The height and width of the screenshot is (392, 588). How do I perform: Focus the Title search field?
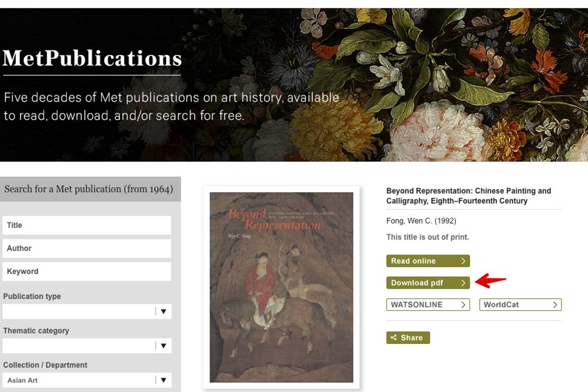pyautogui.click(x=87, y=225)
